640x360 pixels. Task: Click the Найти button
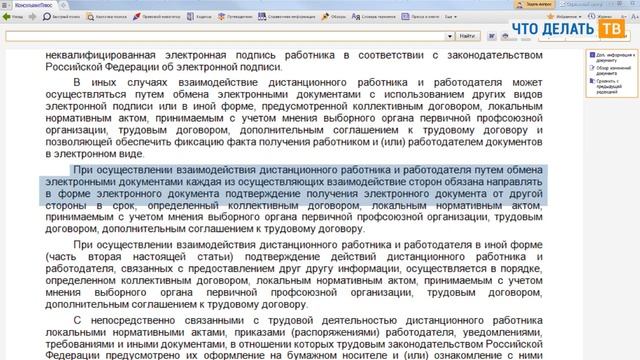pyautogui.click(x=467, y=36)
